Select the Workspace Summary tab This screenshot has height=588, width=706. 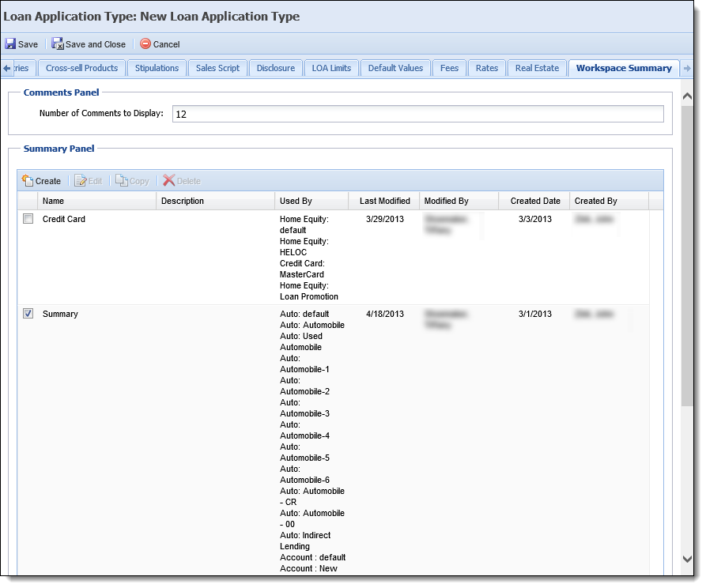[624, 68]
